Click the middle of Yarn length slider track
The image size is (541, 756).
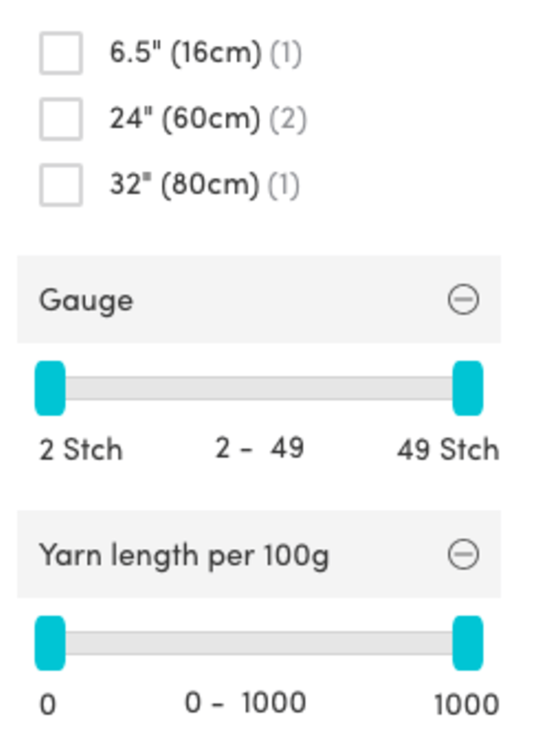click(259, 643)
